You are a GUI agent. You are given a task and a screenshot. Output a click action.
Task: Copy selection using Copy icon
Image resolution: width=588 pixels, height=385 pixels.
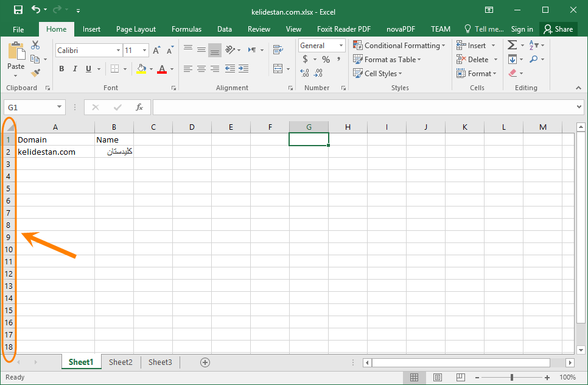tap(35, 59)
